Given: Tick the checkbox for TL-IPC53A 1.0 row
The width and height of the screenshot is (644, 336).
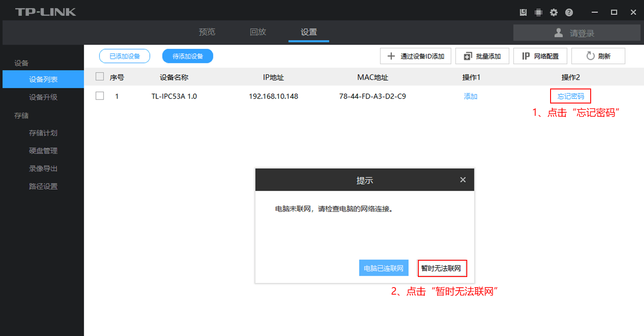Looking at the screenshot, I should 100,96.
